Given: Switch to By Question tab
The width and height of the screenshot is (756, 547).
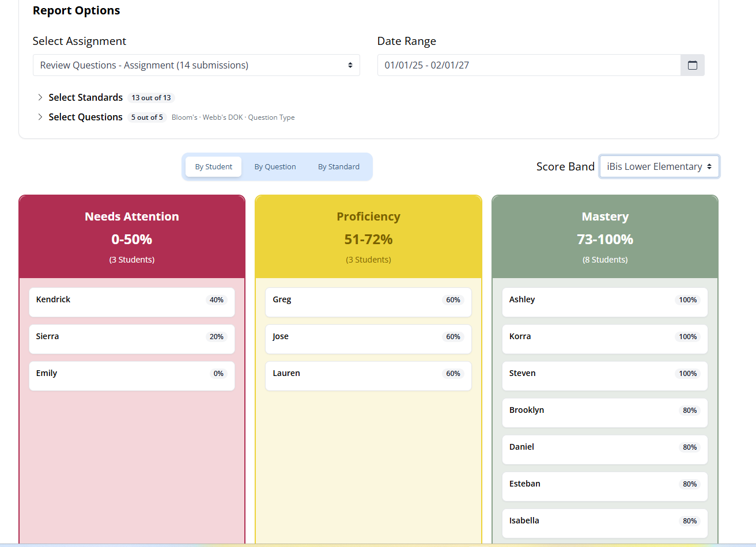Looking at the screenshot, I should (275, 166).
